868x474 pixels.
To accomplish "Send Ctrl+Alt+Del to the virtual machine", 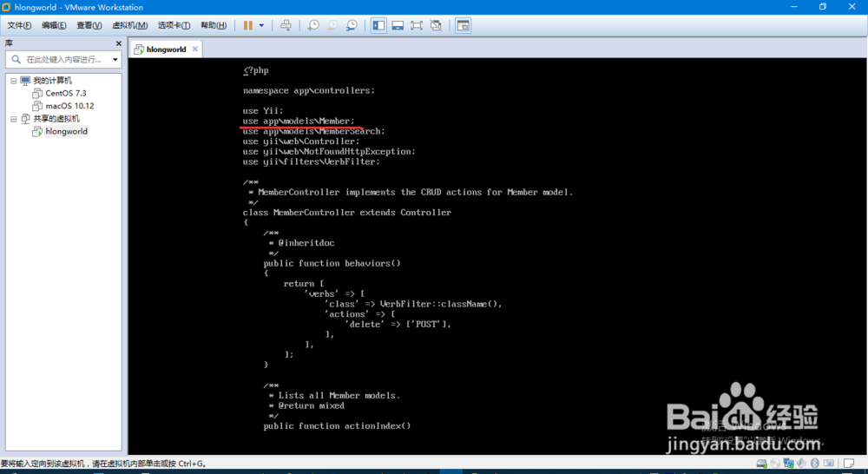I will pyautogui.click(x=286, y=25).
